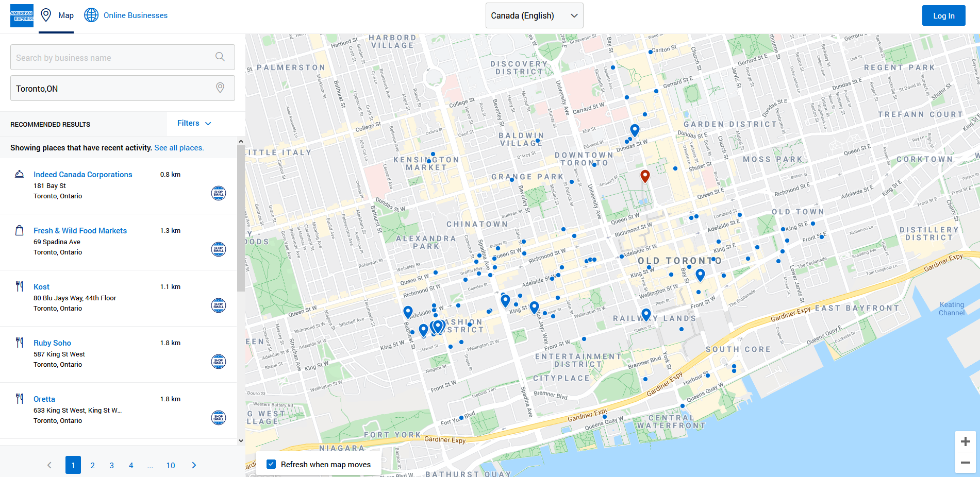Open the Map tab

pos(56,15)
